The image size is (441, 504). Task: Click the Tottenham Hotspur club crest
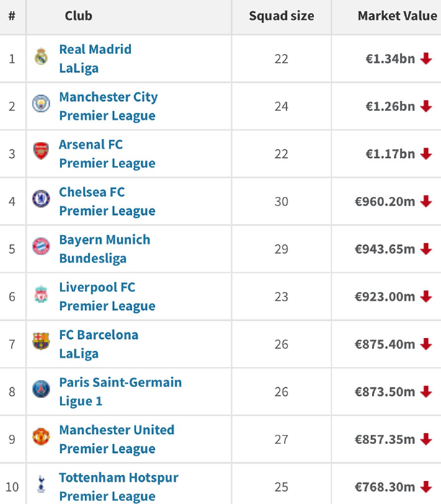point(41,485)
